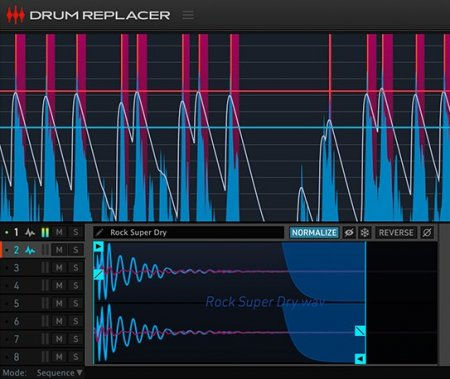Select sample slot 8
The image size is (450, 379).
point(16,357)
